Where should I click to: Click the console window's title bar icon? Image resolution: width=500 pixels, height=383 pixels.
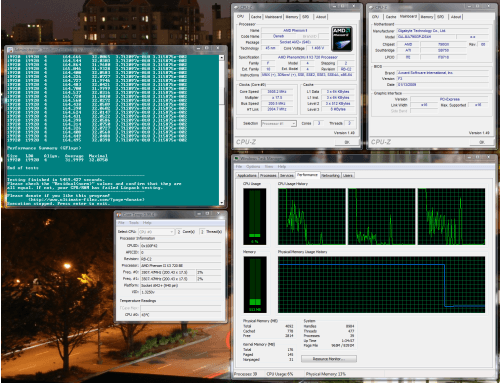10,50
